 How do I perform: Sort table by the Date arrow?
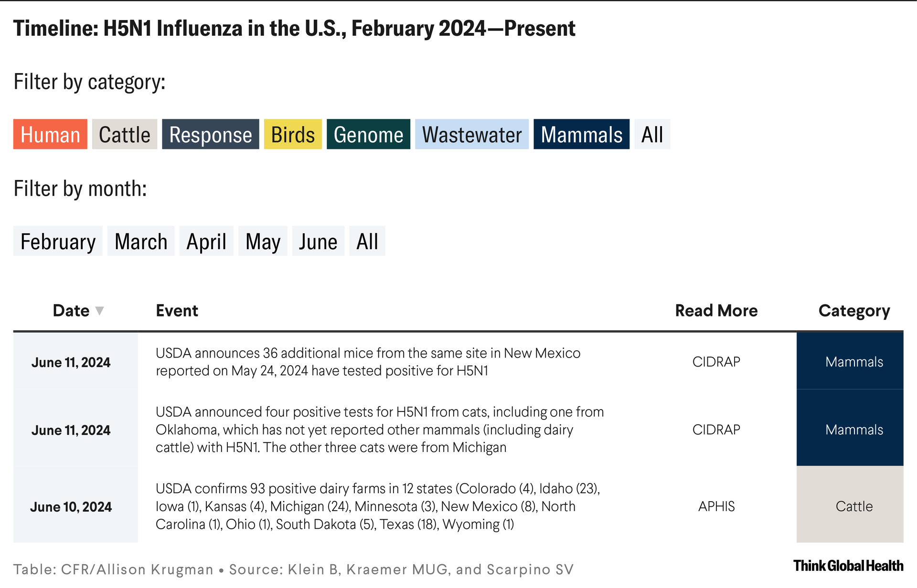pyautogui.click(x=99, y=311)
